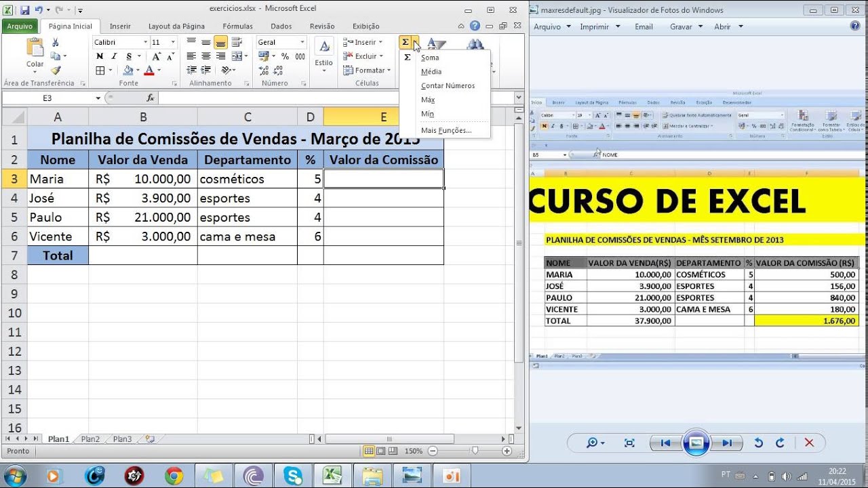Click the thousands separator 000 icon
Screen dimensions: 868x488
299,56
